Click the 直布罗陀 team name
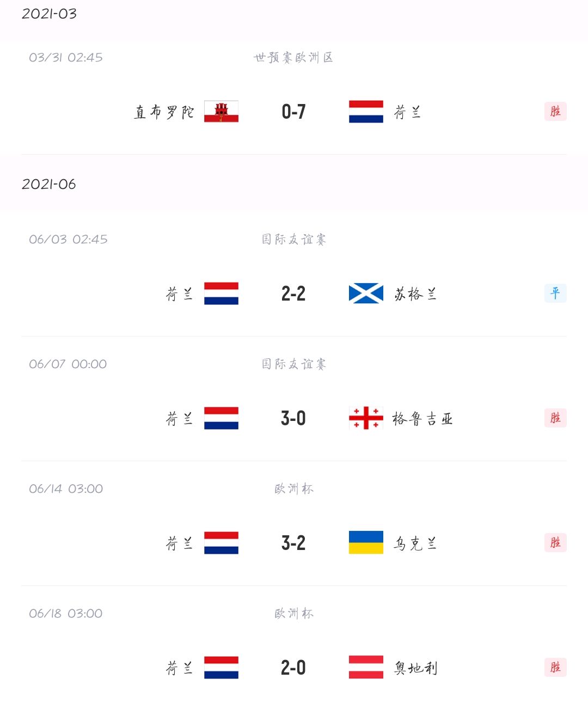 click(x=164, y=112)
